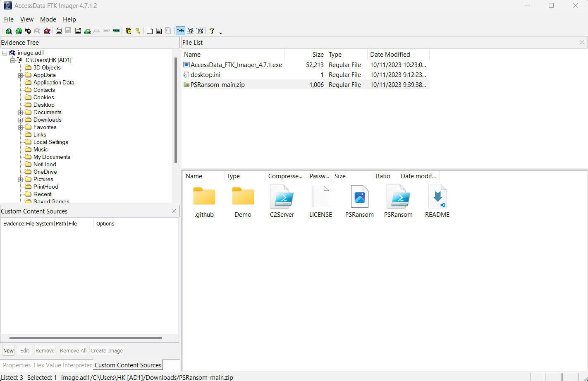
Task: Select the OneDrive folder in Evidence Tree
Action: [x=45, y=172]
